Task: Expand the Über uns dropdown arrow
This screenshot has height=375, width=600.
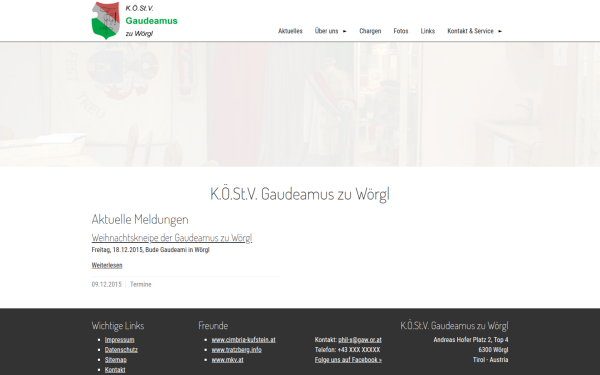Action: (344, 31)
